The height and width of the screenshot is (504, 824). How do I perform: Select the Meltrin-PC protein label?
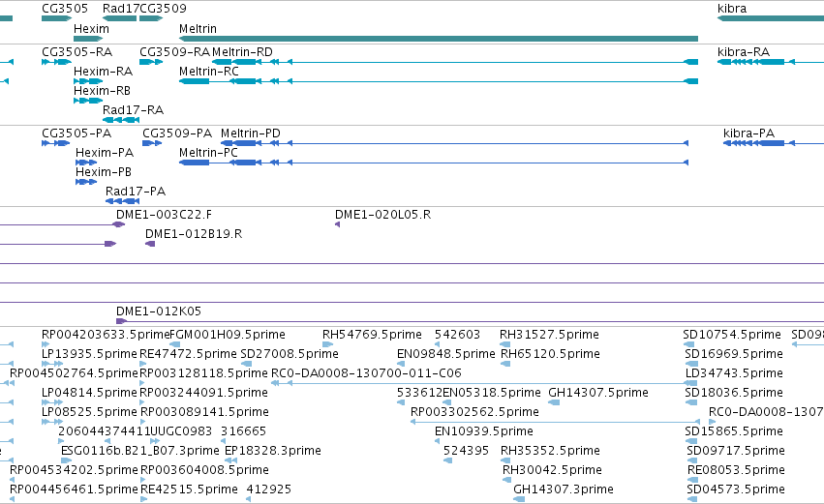(208, 153)
